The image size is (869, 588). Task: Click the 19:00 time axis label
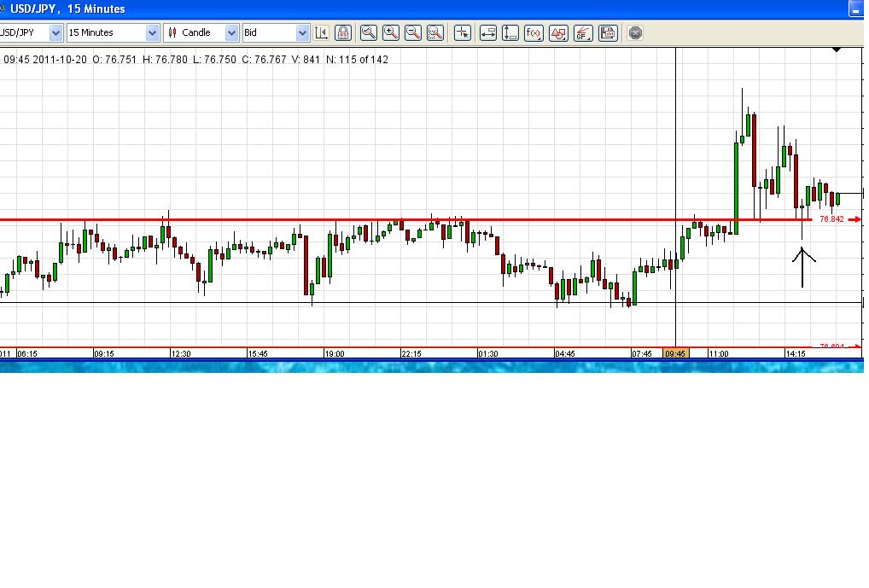click(334, 353)
